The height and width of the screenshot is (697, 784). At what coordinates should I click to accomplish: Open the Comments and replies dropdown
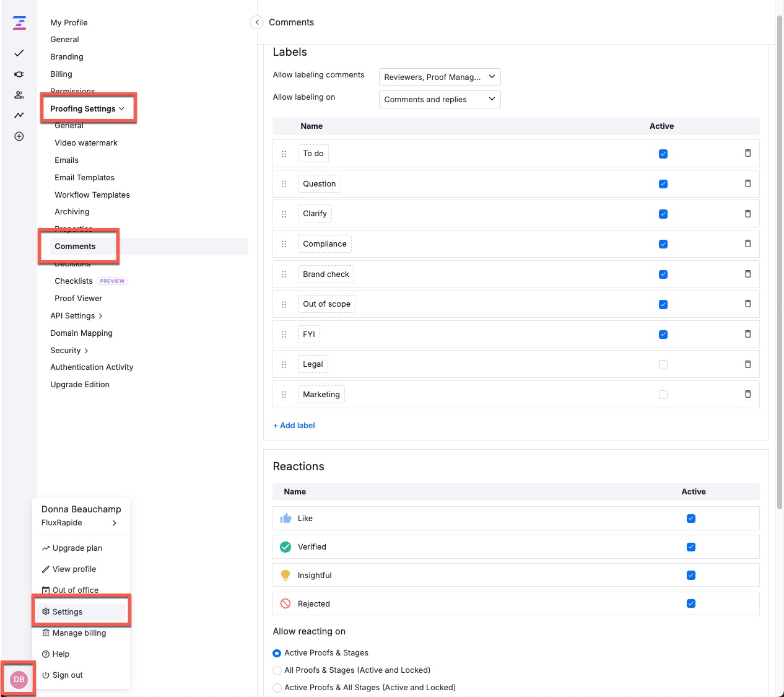point(439,99)
